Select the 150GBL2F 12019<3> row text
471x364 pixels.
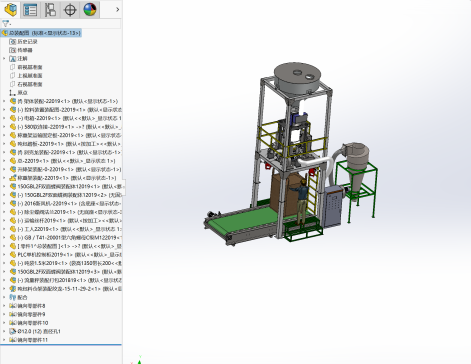click(x=70, y=272)
